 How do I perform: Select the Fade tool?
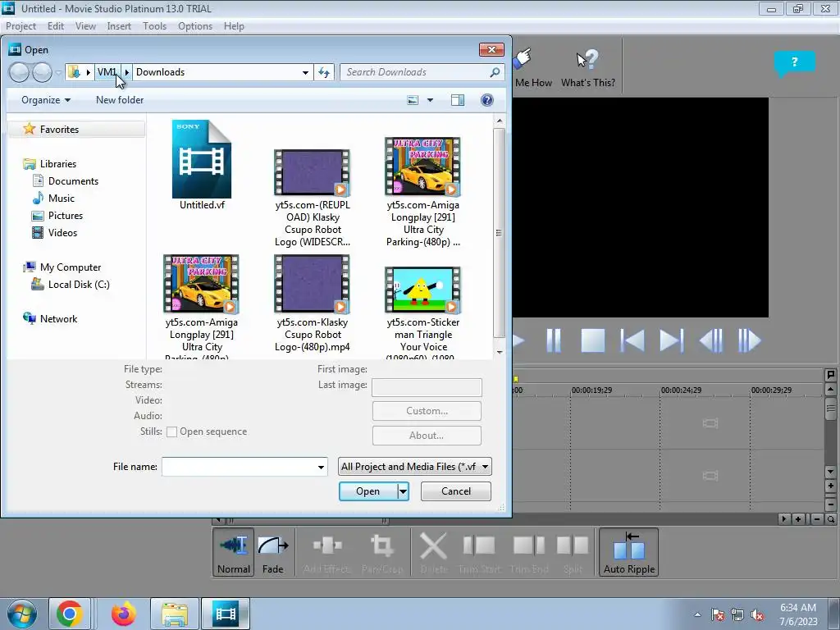click(272, 552)
